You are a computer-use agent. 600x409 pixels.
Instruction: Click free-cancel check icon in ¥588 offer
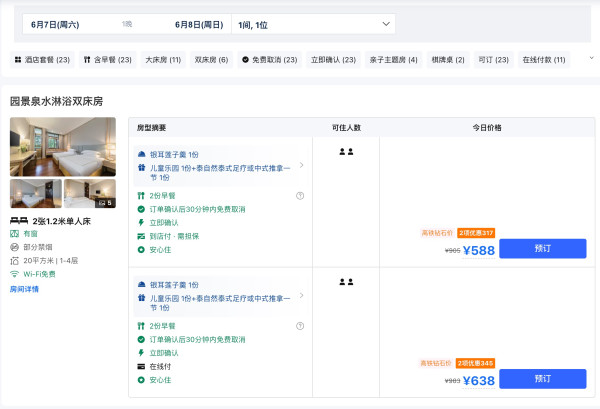[141, 209]
